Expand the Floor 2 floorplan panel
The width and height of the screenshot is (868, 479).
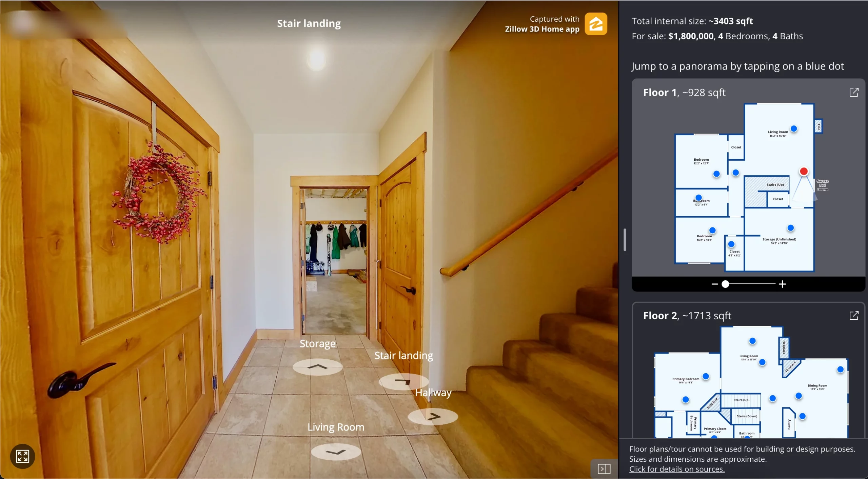point(853,315)
